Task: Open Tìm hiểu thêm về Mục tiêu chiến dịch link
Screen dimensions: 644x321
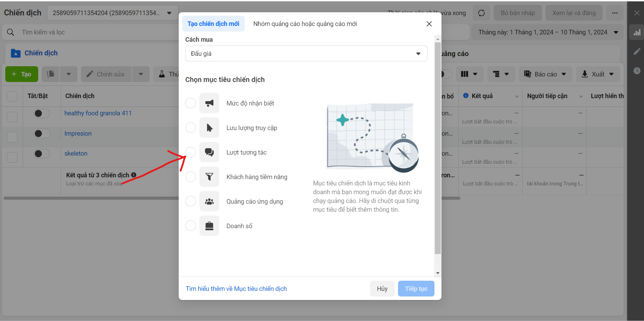Action: [x=236, y=288]
